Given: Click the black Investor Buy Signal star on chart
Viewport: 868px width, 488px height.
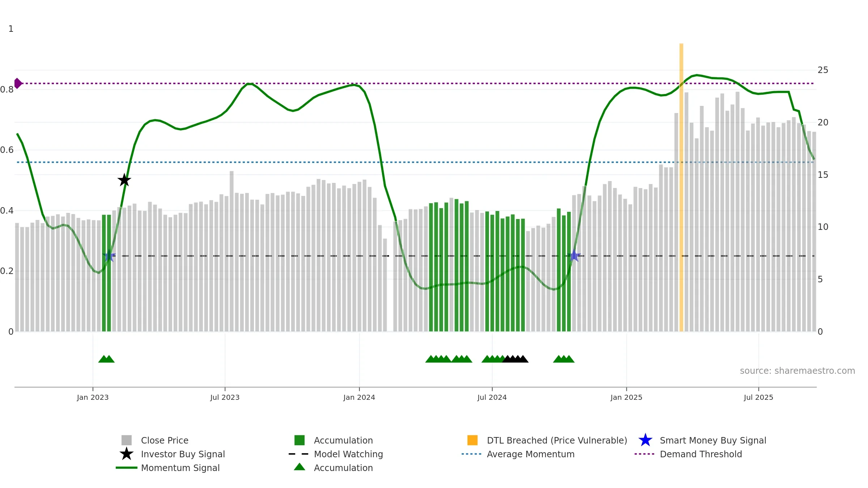Looking at the screenshot, I should tap(124, 180).
